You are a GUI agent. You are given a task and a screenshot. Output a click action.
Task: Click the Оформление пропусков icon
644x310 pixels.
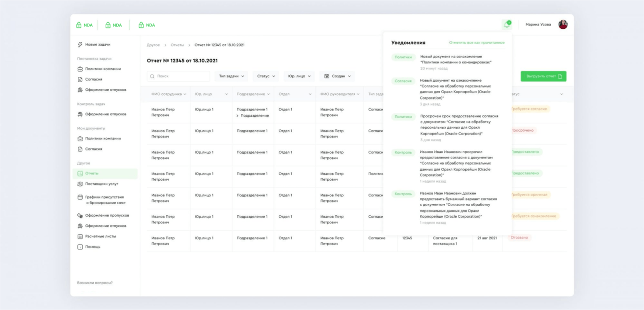(x=80, y=216)
